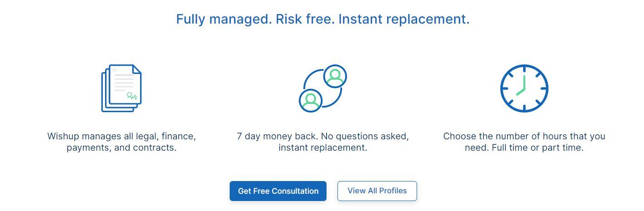Click the "Full time or part time." text

[537, 148]
